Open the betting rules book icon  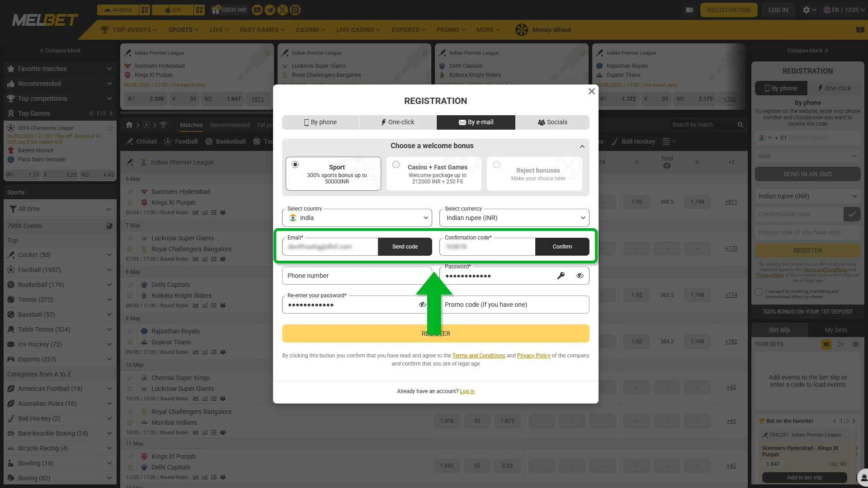[x=860, y=30]
